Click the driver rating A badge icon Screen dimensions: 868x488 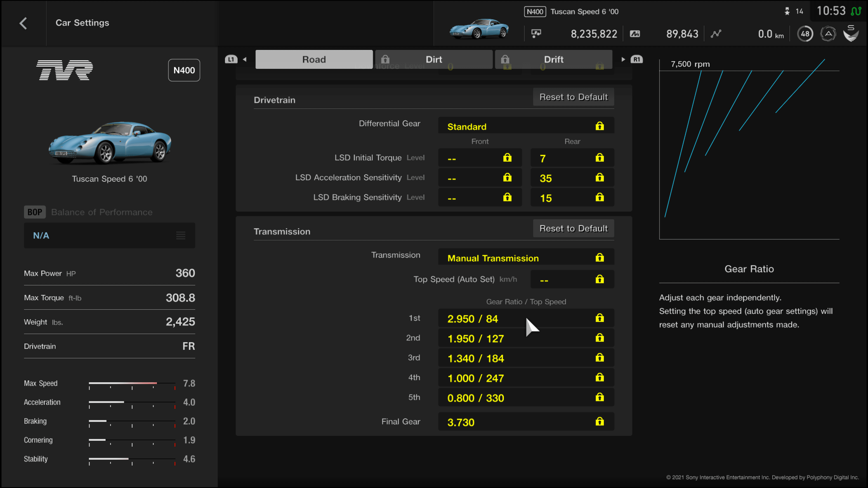point(828,34)
